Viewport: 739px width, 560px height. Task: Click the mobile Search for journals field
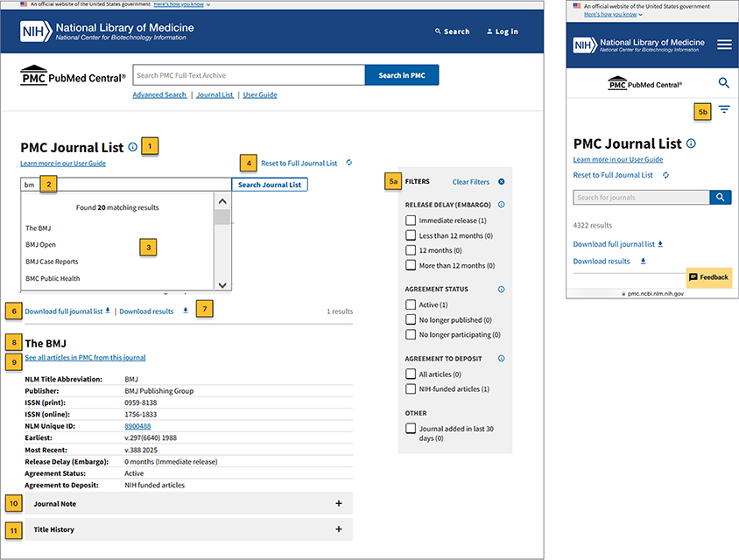tap(642, 198)
